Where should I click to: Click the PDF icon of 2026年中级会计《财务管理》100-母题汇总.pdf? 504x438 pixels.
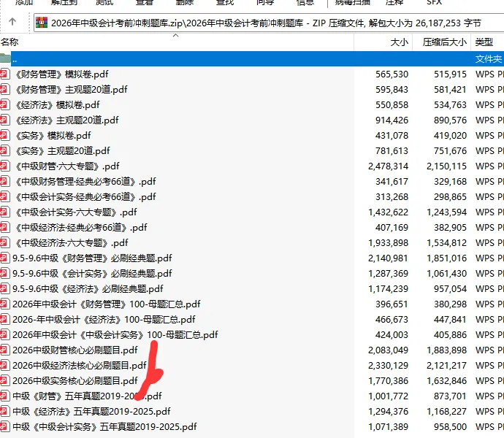tap(4, 304)
